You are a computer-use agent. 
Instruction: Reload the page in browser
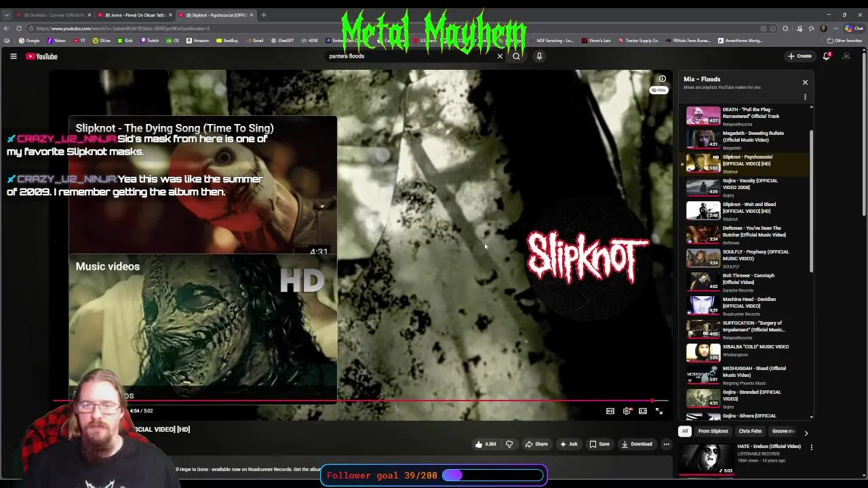coord(18,28)
